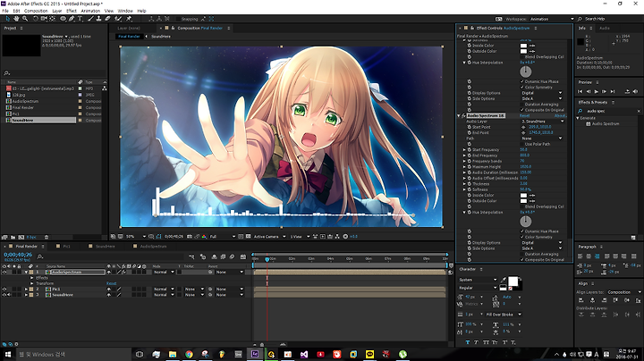Open the viewer resolution dropdown showing Full
The width and height of the screenshot is (644, 361).
(x=222, y=237)
